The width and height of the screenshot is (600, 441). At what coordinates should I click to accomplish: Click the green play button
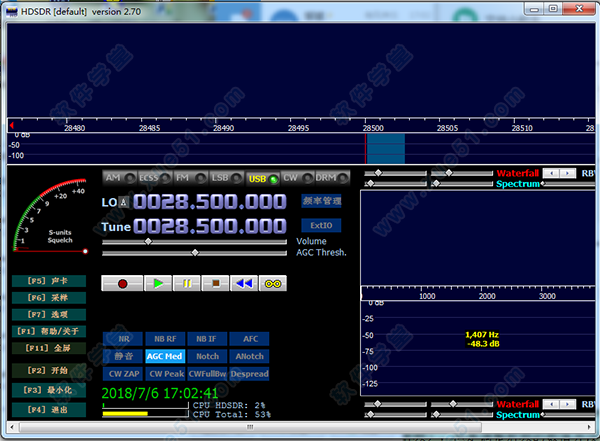pos(158,284)
